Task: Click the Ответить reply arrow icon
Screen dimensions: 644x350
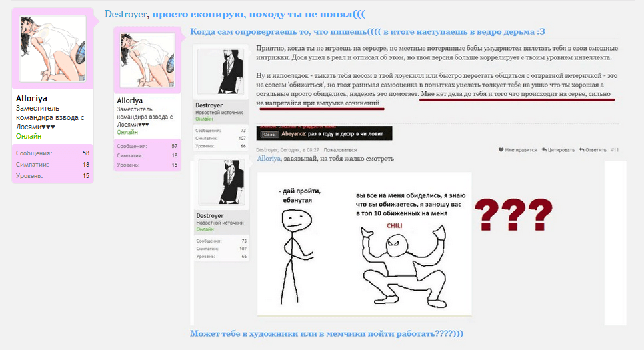Action: click(x=581, y=150)
